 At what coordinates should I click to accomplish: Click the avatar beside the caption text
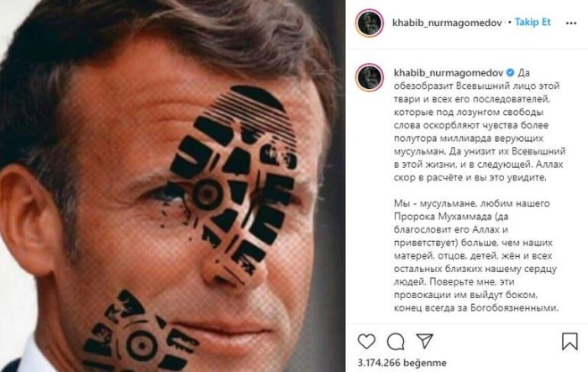[370, 77]
